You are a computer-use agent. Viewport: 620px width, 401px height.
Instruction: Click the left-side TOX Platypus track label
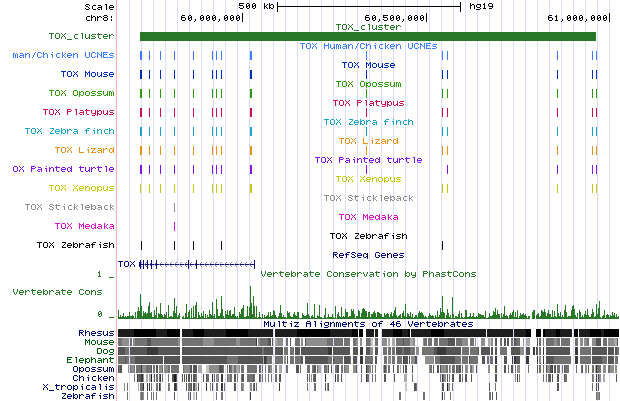tap(78, 112)
